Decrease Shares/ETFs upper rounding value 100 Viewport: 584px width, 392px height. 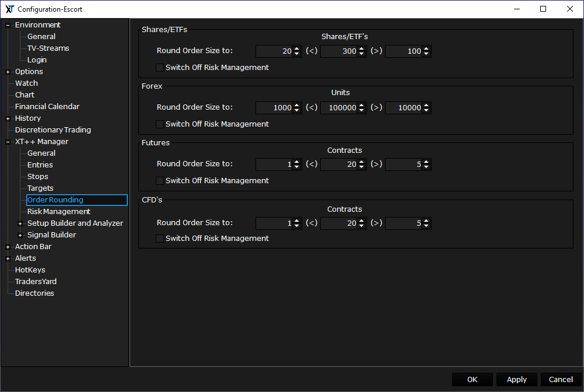(426, 54)
